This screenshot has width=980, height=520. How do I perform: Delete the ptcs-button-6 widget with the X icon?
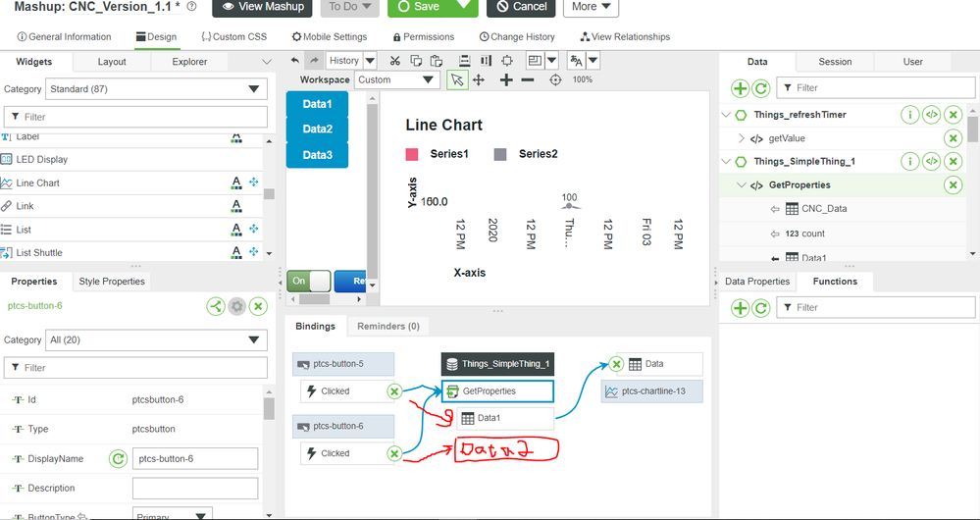tap(258, 306)
